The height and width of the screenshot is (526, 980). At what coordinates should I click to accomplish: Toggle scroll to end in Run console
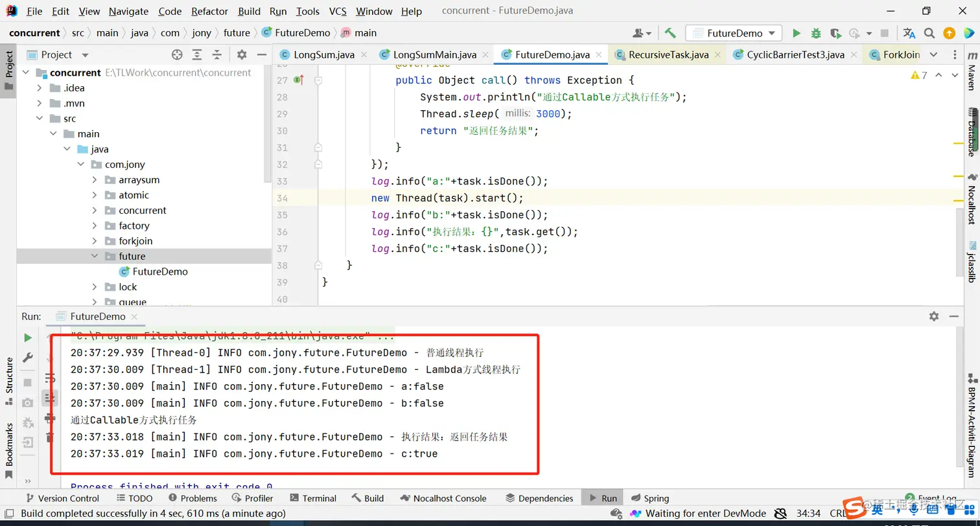tap(50, 398)
